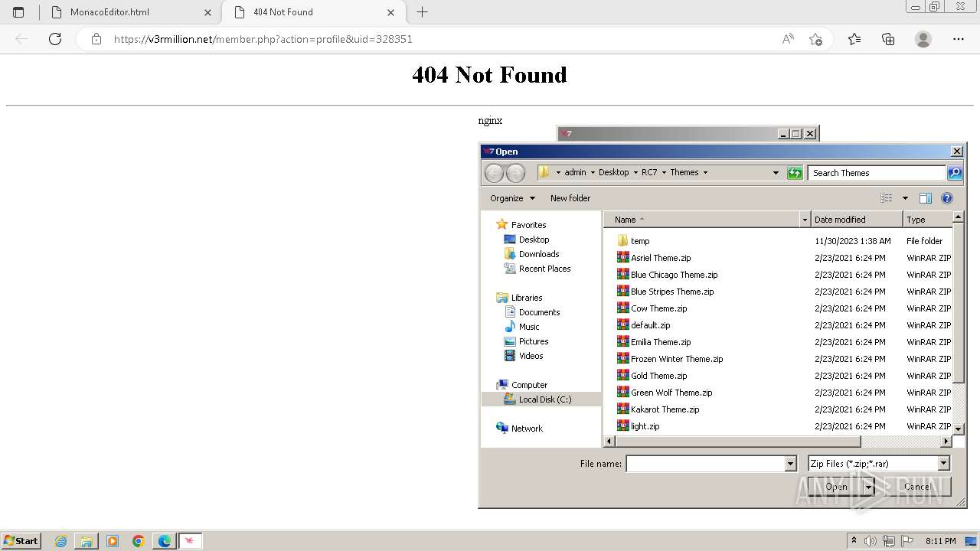980x551 pixels.
Task: Click the Back arrow in Open dialog
Action: (494, 173)
